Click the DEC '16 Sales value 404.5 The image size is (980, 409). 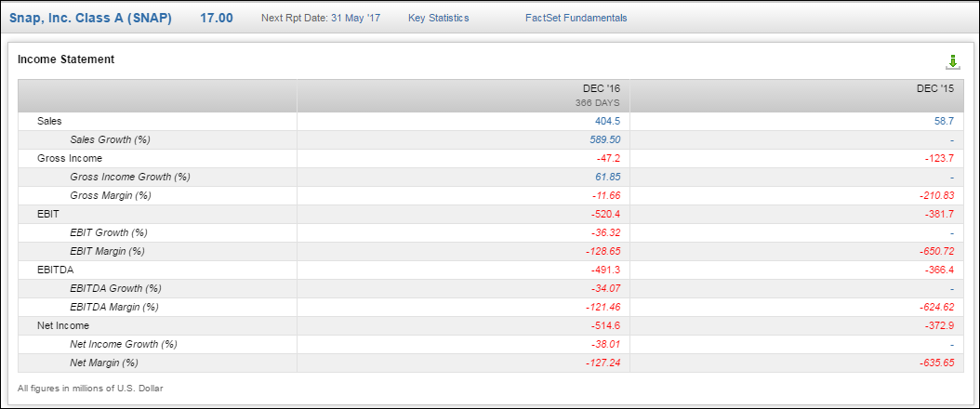pyautogui.click(x=607, y=121)
